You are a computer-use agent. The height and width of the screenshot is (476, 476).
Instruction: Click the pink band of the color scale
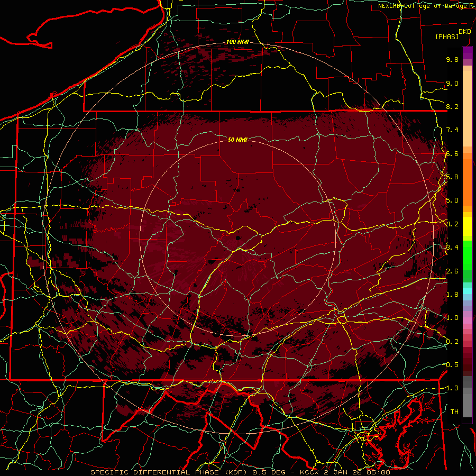coord(467,320)
